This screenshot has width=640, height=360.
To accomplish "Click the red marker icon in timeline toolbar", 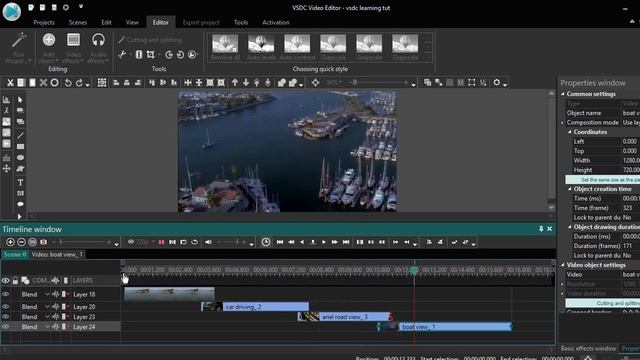I will point(161,242).
